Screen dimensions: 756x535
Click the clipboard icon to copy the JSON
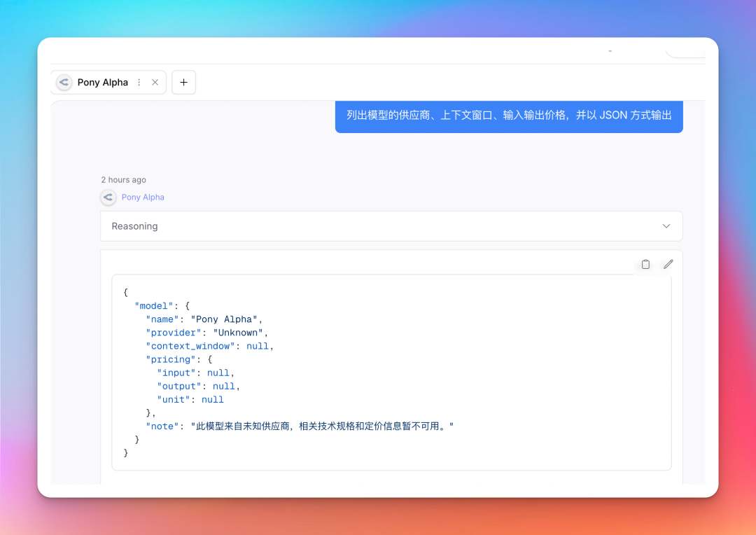pyautogui.click(x=645, y=264)
